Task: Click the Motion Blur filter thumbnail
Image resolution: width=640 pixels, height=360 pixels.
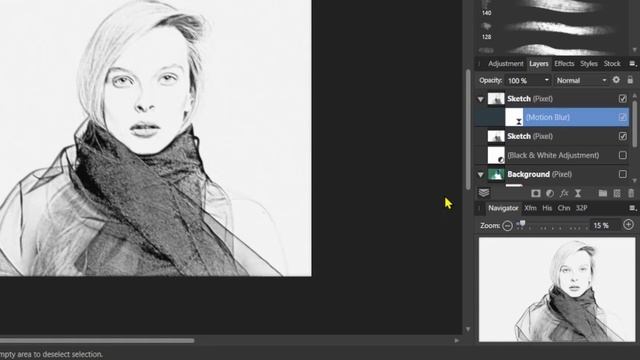Action: coord(514,117)
